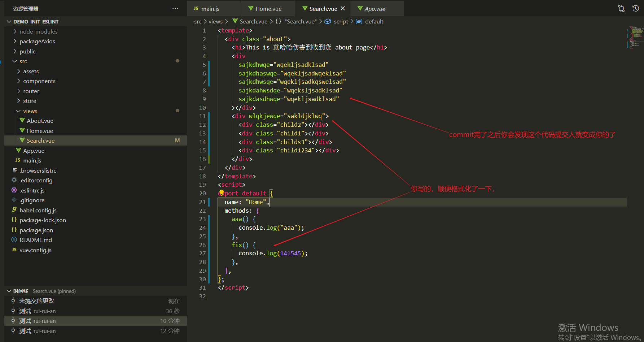
Task: Click the Vue icon next to Home.vue file
Action: point(22,130)
